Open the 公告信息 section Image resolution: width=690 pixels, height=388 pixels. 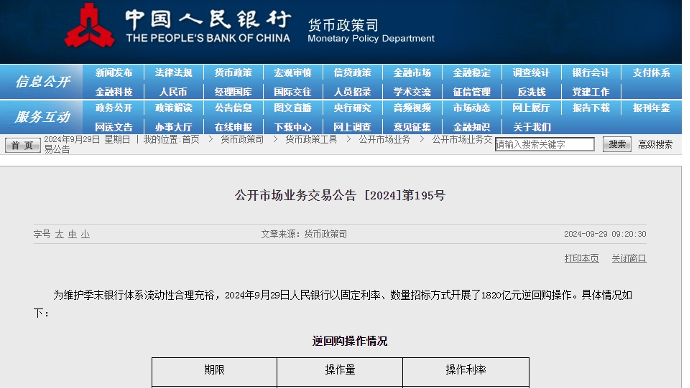233,108
